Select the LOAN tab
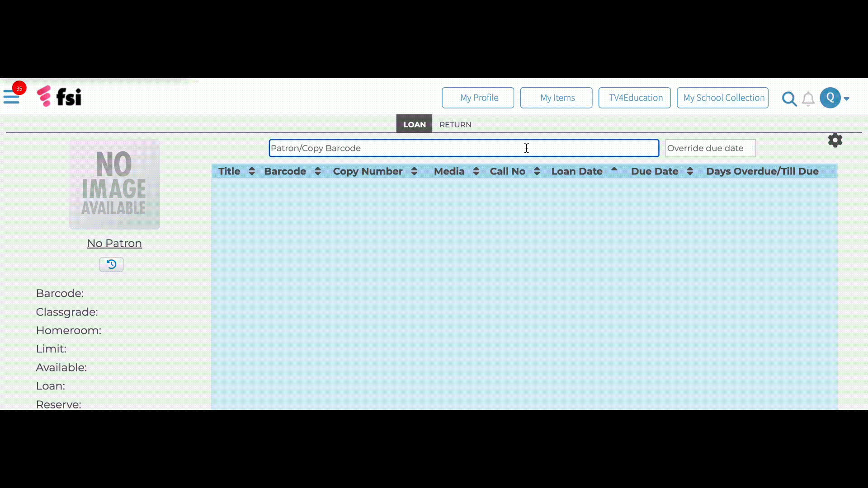The image size is (868, 488). pos(414,124)
